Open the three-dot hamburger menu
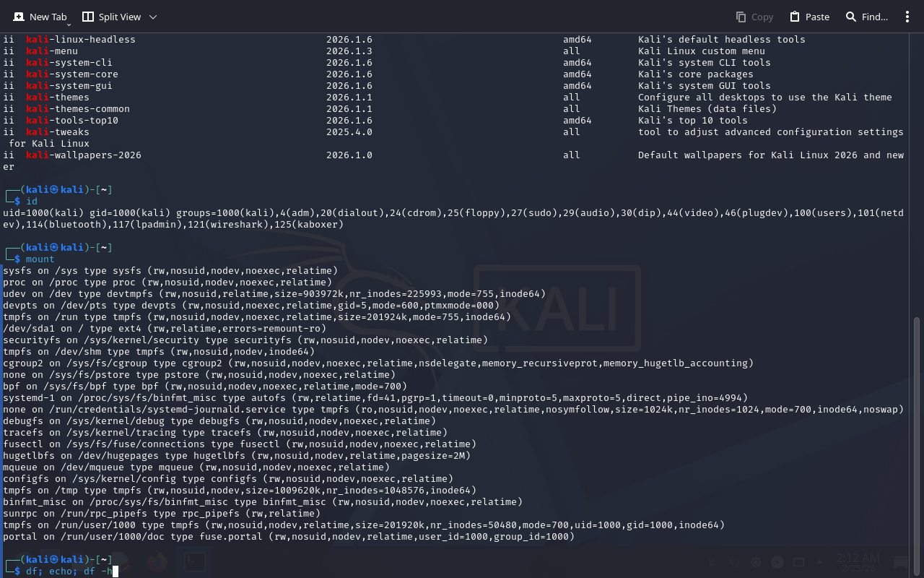This screenshot has width=924, height=578. [907, 17]
